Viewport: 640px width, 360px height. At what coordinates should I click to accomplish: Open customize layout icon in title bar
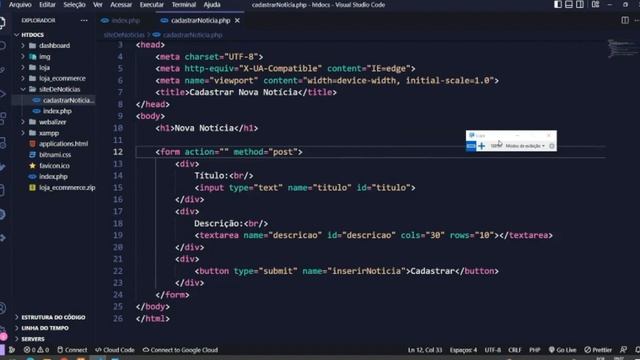coord(596,4)
